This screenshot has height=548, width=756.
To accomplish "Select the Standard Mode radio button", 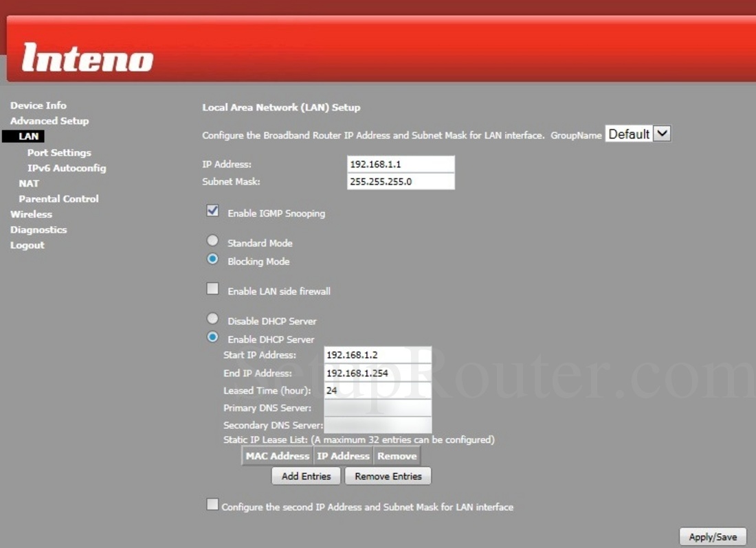I will [x=213, y=240].
